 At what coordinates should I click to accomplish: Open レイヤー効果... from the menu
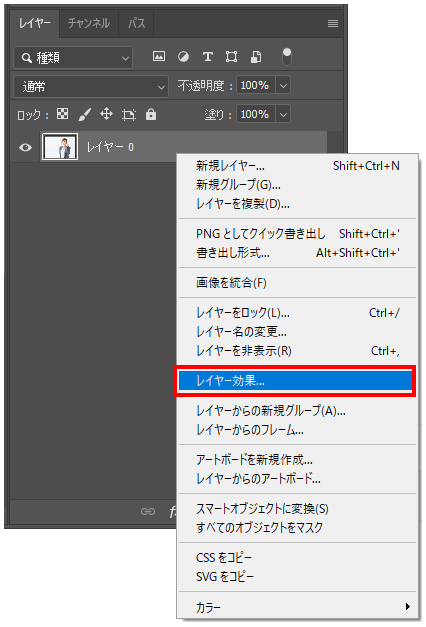[x=295, y=381]
